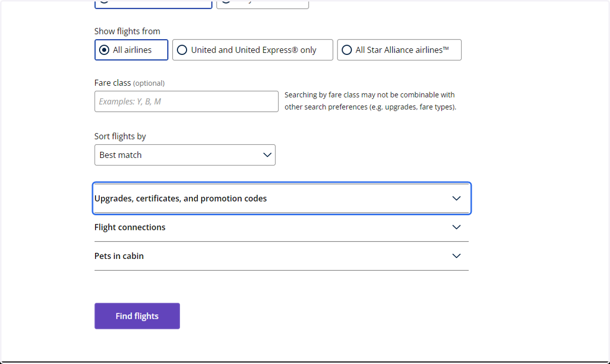Viewport: 610px width, 364px height.
Task: Click the Show flights from label
Action: [x=127, y=31]
